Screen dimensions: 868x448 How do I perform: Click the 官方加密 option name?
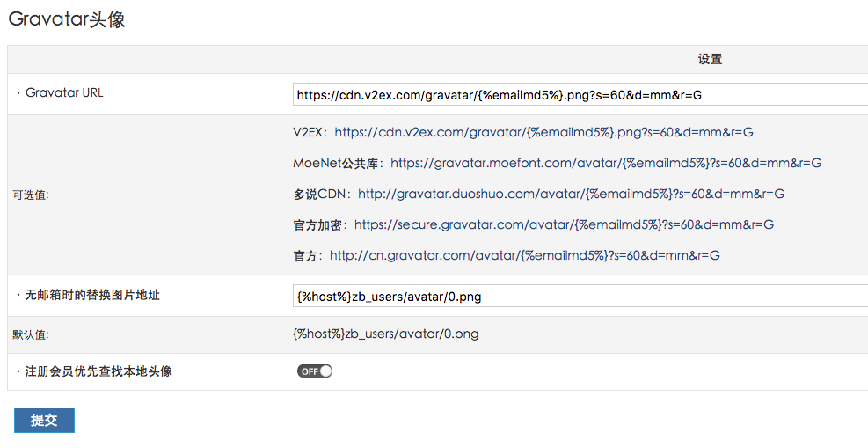click(318, 224)
